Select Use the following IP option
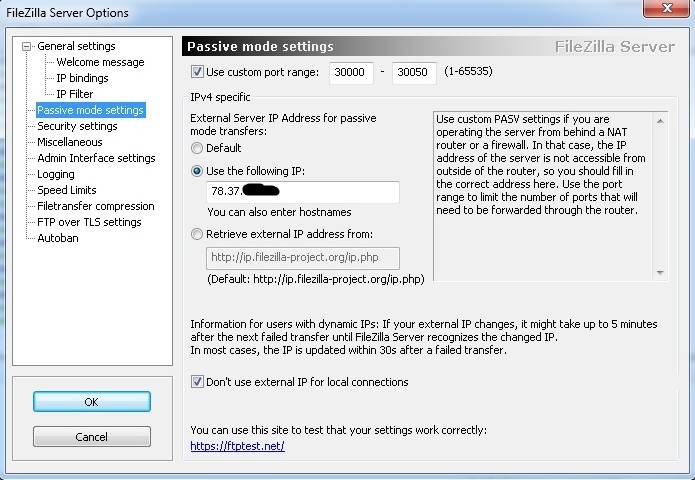The height and width of the screenshot is (480, 695). [197, 171]
